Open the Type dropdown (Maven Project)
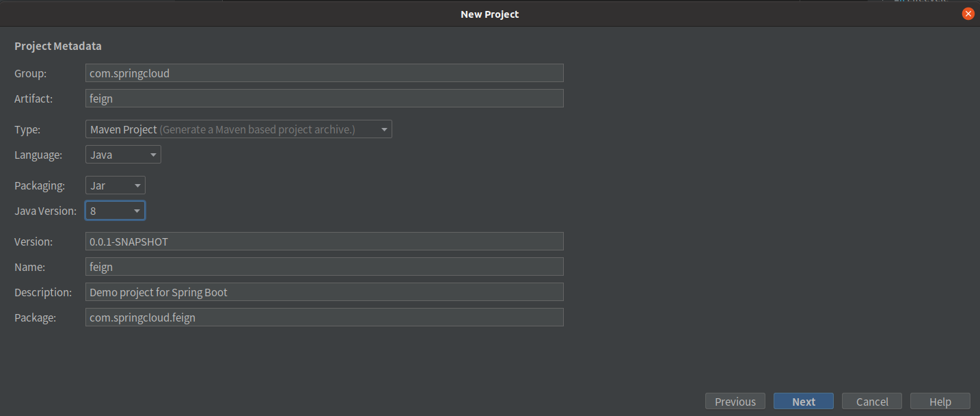980x416 pixels. 239,129
